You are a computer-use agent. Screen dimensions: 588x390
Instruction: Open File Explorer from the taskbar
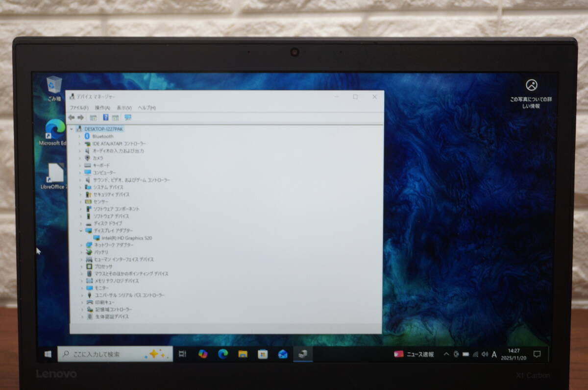click(x=243, y=354)
